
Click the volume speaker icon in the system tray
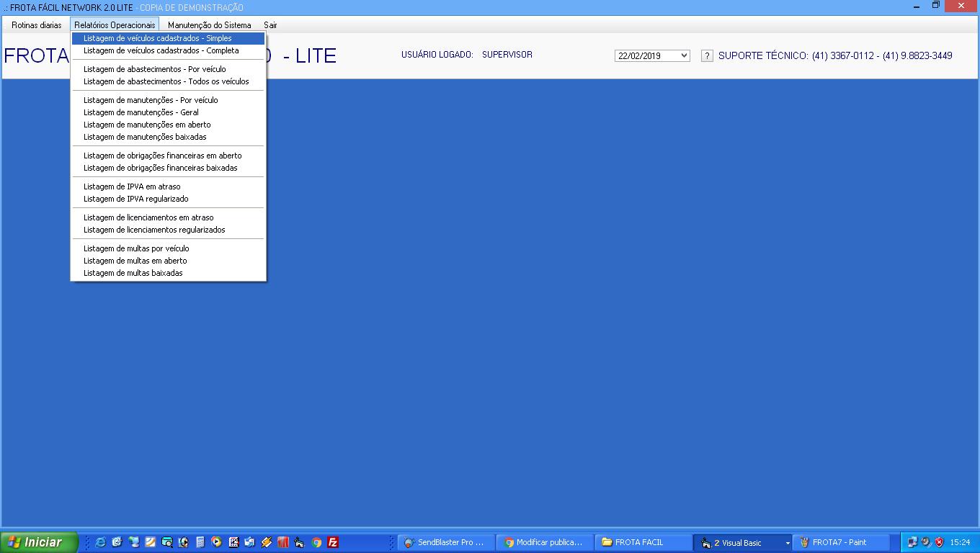click(925, 542)
